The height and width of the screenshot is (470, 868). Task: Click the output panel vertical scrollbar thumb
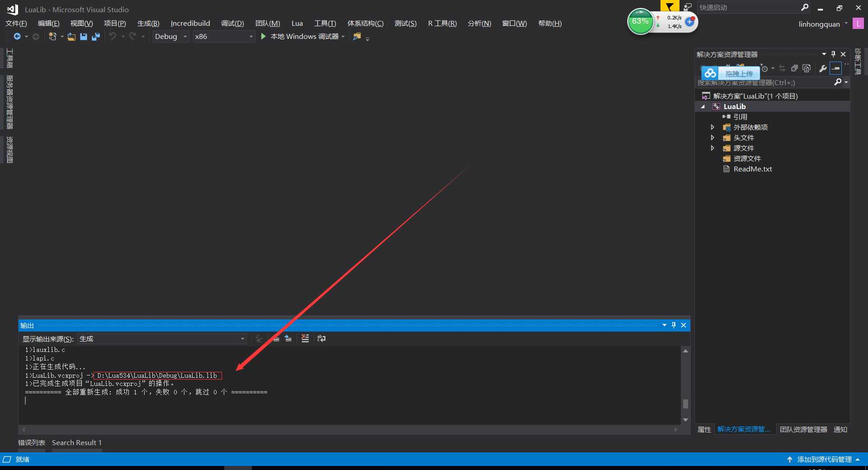coord(685,404)
